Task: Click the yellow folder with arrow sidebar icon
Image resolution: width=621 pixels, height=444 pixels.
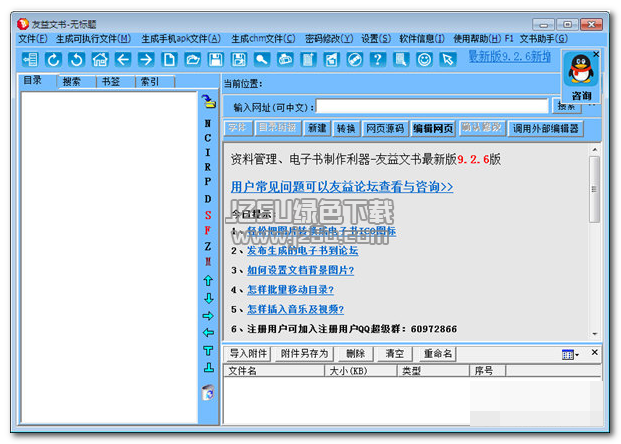Action: 209,101
